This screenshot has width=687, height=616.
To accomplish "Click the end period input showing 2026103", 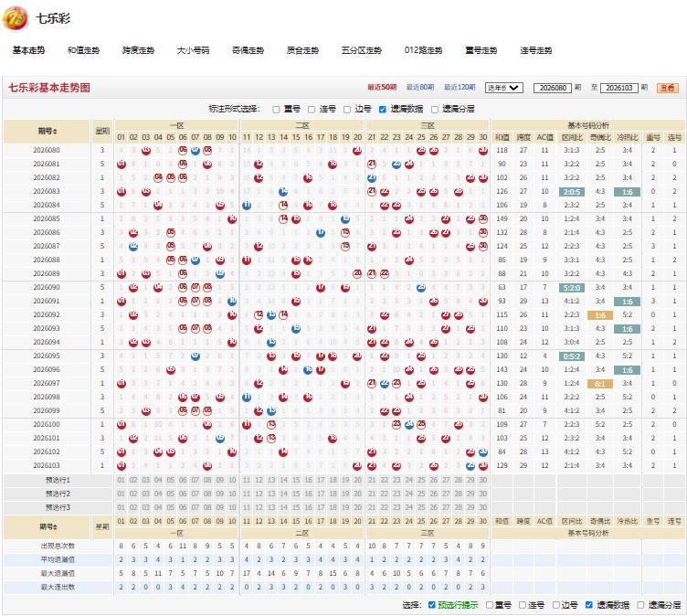I will point(619,88).
